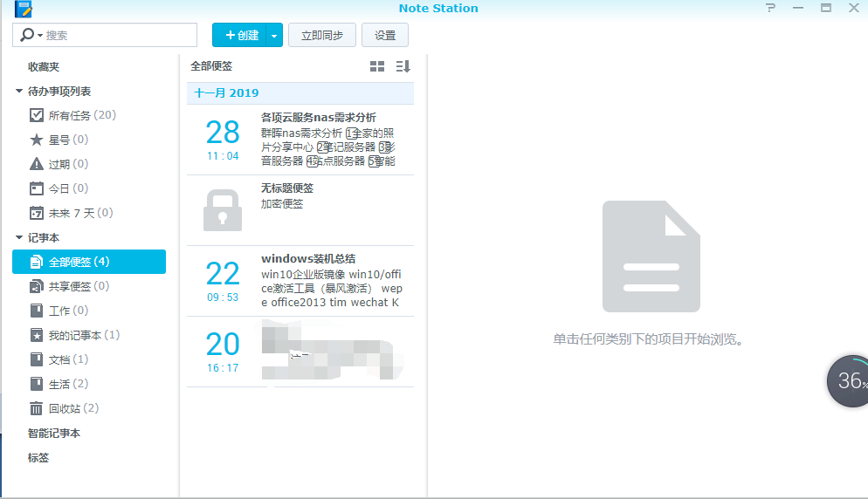The width and height of the screenshot is (868, 499).
Task: Click the thumbnail view icon in note list
Action: [377, 66]
